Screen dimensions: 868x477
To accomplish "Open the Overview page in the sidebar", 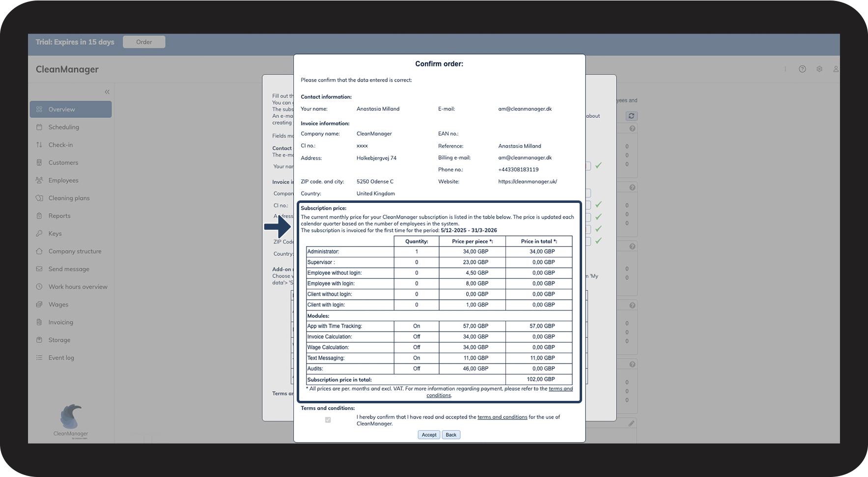I will click(71, 110).
